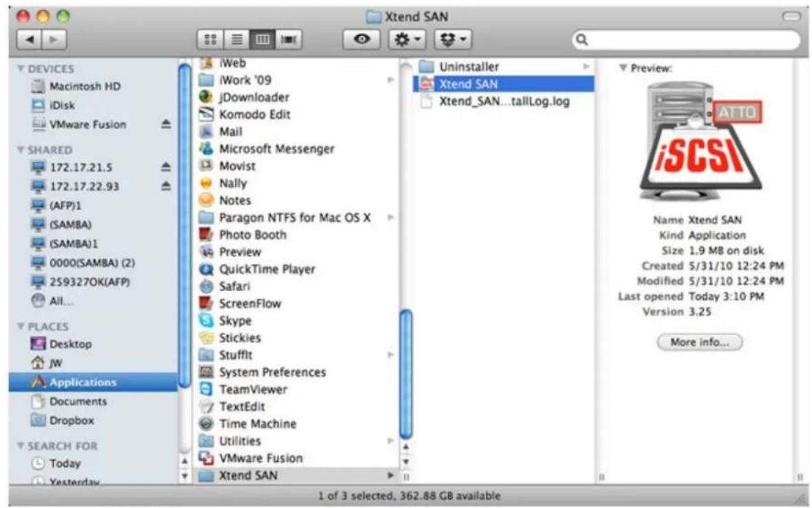Go forward with the right arrow button
Viewport: 812px width, 508px height.
coord(54,39)
